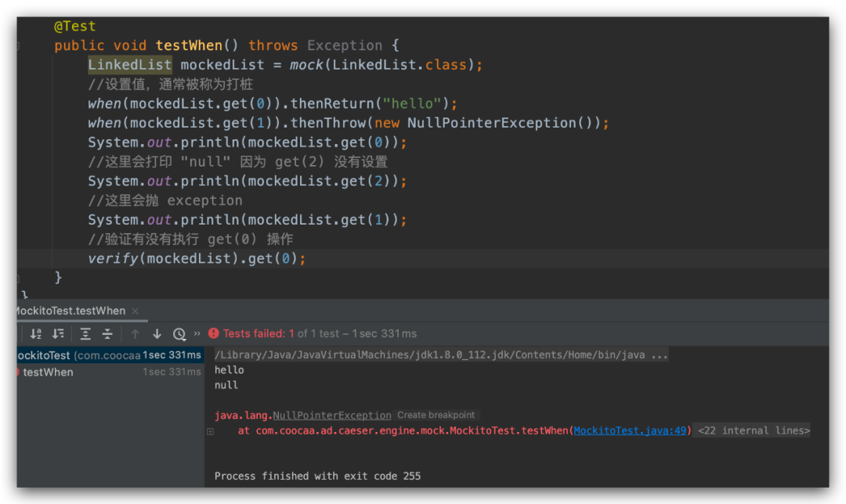Go to previous failed test

tap(135, 333)
